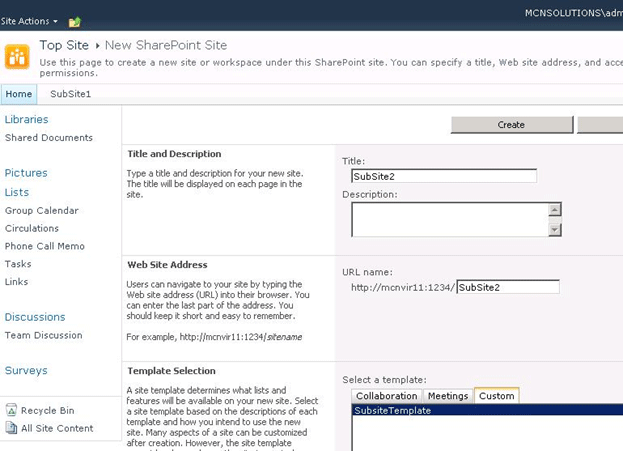The width and height of the screenshot is (623, 451).
Task: Open Shared Documents library
Action: (x=49, y=137)
